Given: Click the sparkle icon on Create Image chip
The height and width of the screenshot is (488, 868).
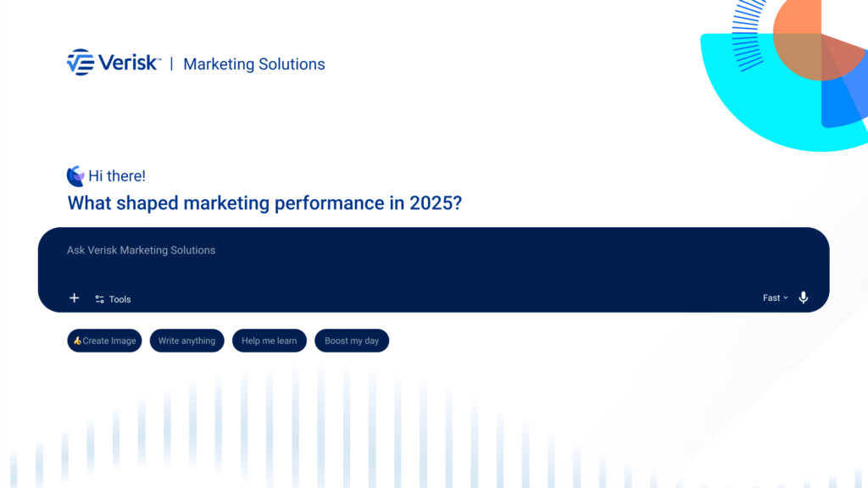Looking at the screenshot, I should 78,341.
